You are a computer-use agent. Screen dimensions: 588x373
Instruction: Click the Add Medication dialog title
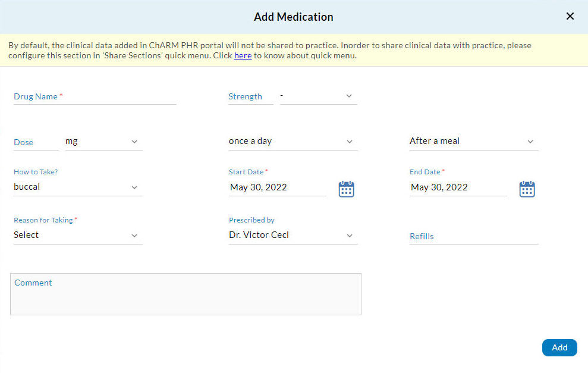coord(293,17)
